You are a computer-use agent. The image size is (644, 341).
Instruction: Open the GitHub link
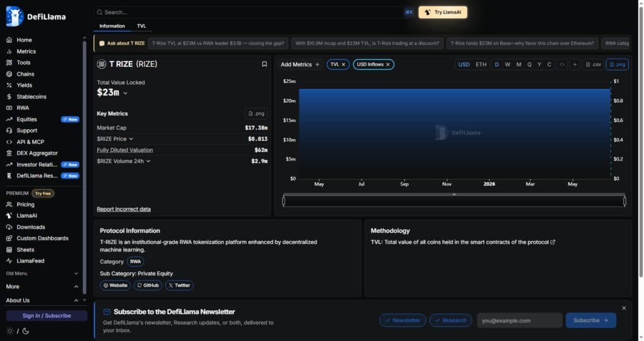(148, 285)
